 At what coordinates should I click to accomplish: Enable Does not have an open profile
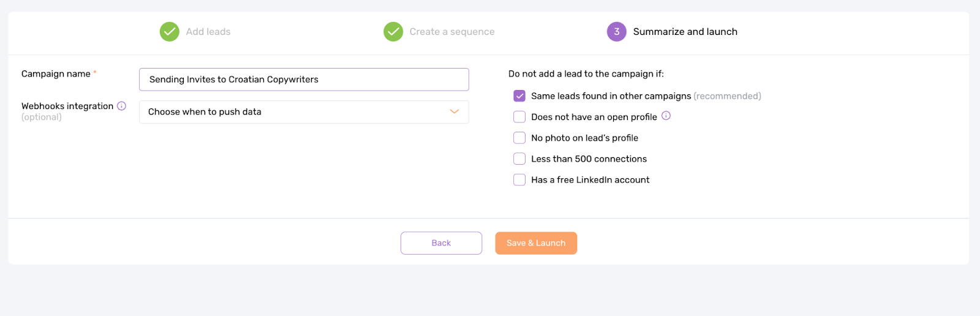point(519,117)
